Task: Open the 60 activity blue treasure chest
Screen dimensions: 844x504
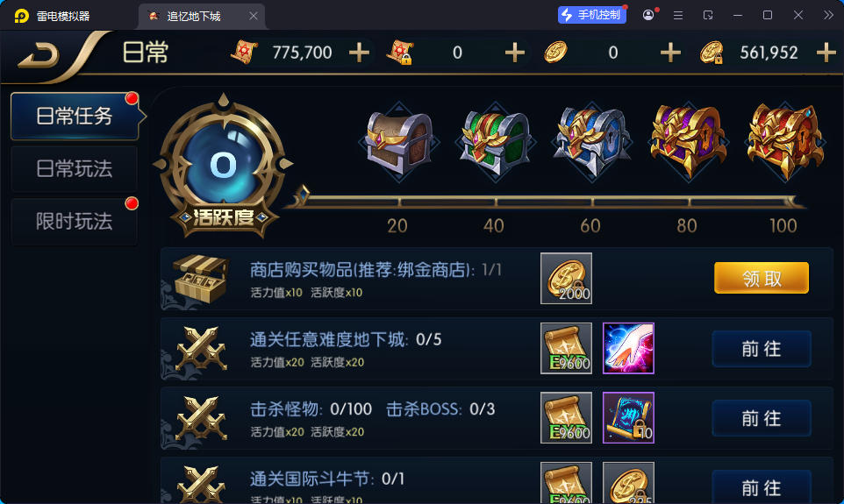Action: click(x=592, y=141)
